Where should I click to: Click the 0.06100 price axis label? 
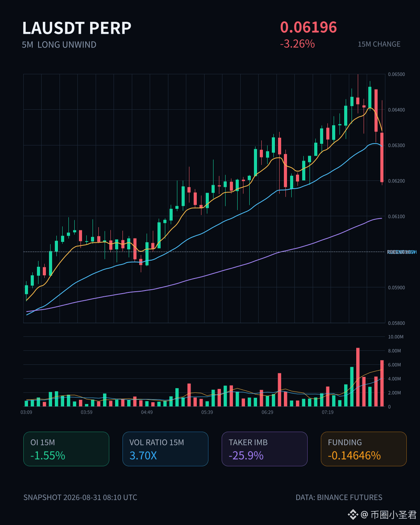[396, 217]
